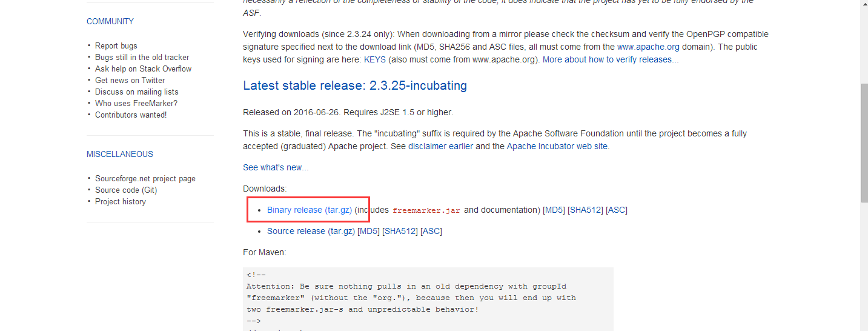
Task: Click Discuss on mailing lists
Action: click(136, 92)
